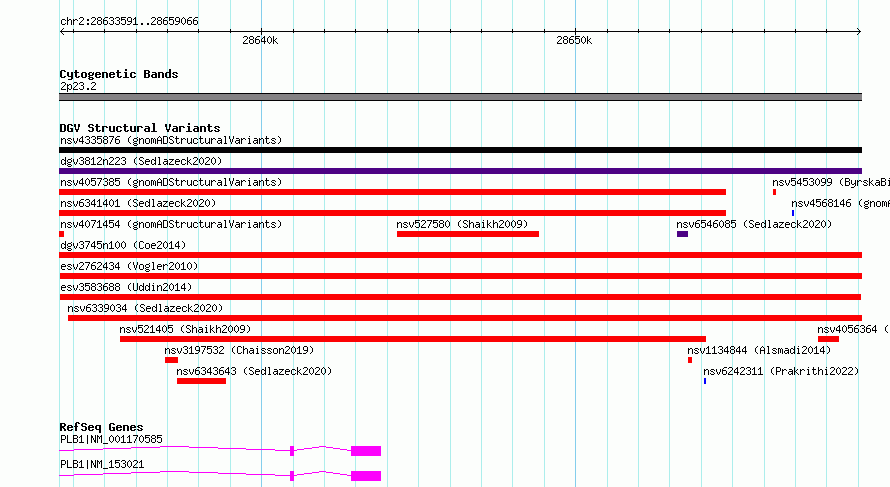Select the dgv3812n223 purple variant bar
The height and width of the screenshot is (487, 890).
pos(460,171)
